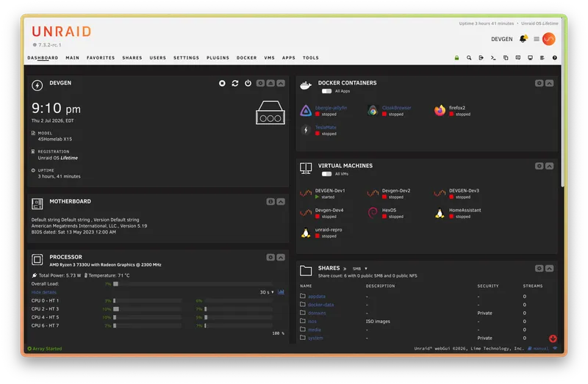Toggle the All Apps switch
588x384 pixels.
pyautogui.click(x=326, y=91)
